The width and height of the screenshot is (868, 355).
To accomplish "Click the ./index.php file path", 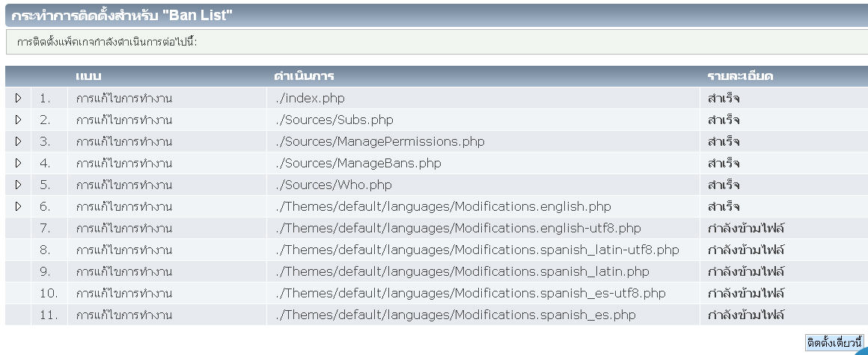I will [x=309, y=98].
